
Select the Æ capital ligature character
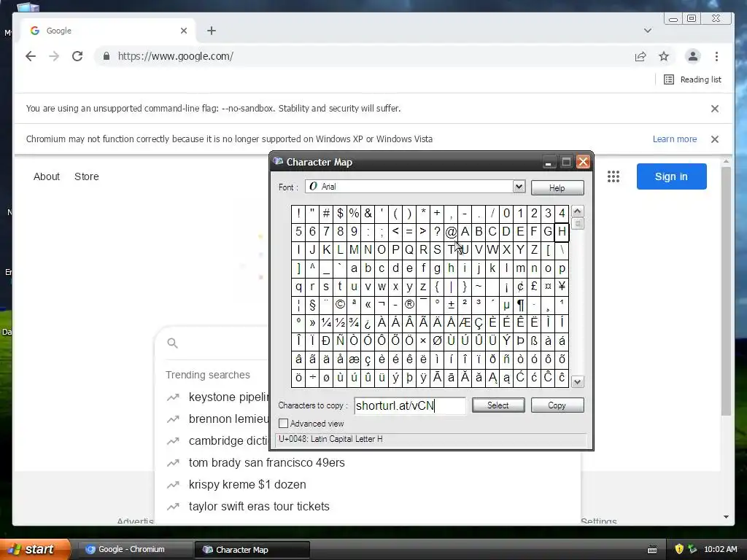[x=465, y=323]
